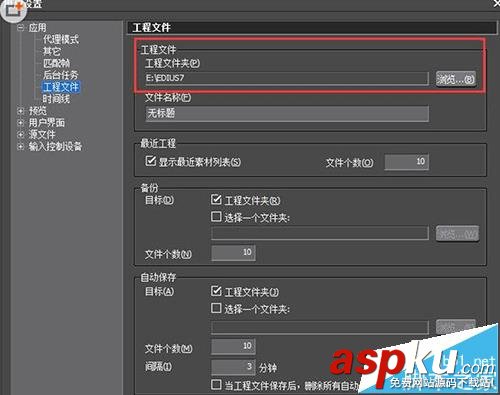
Task: Click the 浏览 button next to project folder
Action: [x=456, y=79]
